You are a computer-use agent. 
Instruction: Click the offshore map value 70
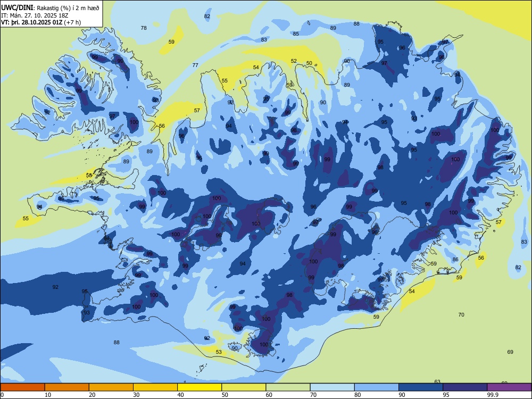pyautogui.click(x=461, y=315)
